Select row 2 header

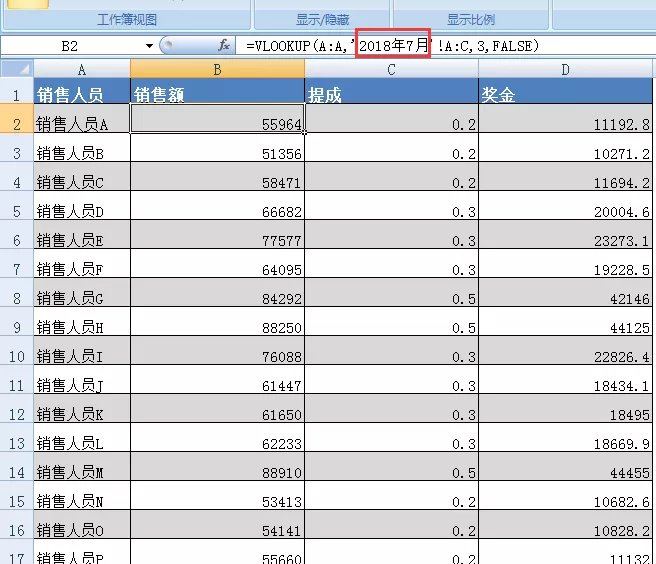click(x=17, y=119)
